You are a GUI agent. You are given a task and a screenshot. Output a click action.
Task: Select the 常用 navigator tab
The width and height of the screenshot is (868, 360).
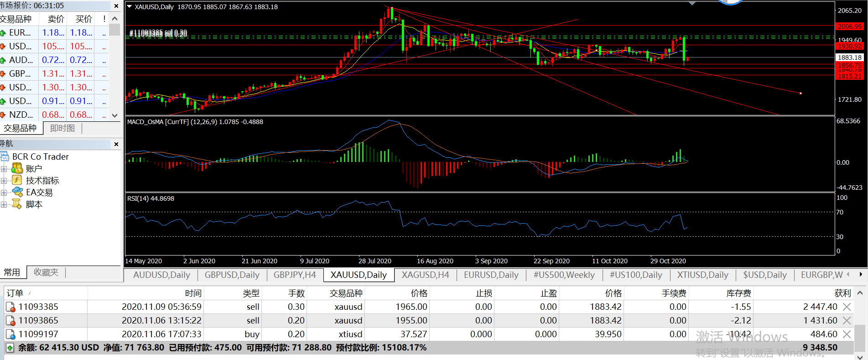click(12, 272)
